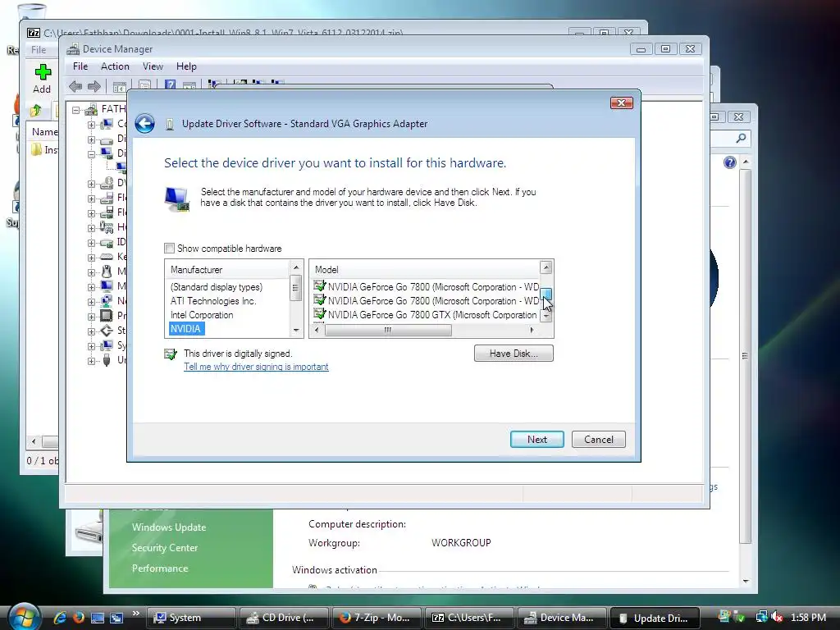Expand the processors node in Device Manager tree
The image size is (840, 630).
[92, 316]
